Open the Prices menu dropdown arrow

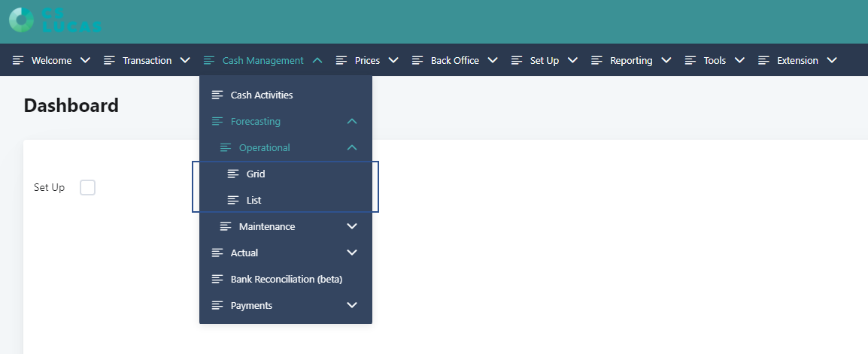tap(393, 60)
